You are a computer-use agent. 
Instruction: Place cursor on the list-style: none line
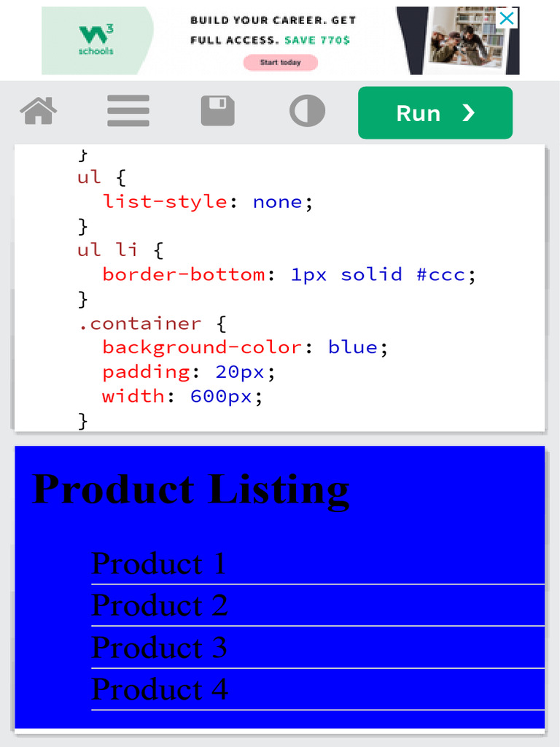208,201
